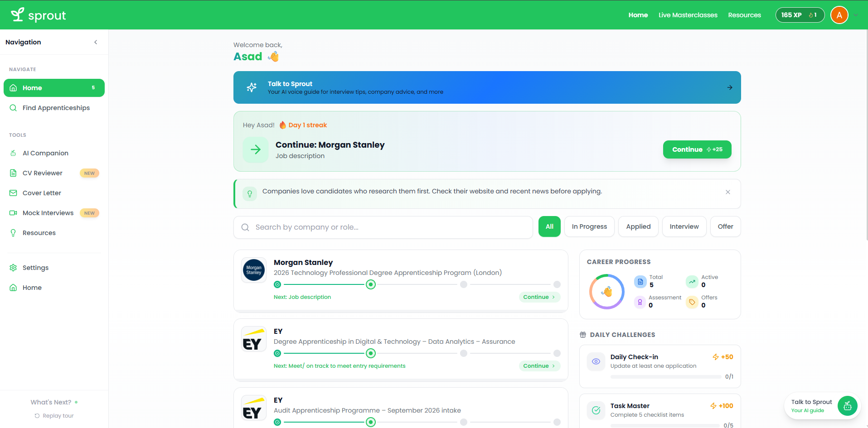
Task: Click the green arrow icon beside Continue: Morgan Stanley
Action: [x=256, y=149]
